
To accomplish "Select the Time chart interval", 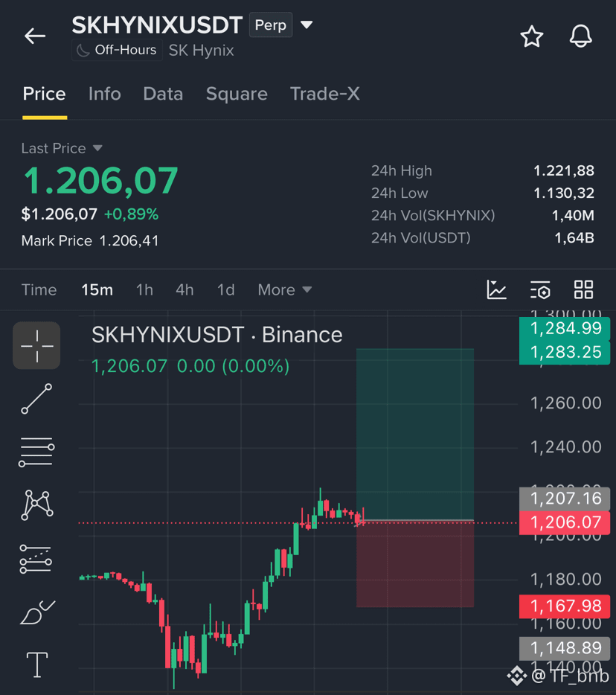I will tap(39, 290).
